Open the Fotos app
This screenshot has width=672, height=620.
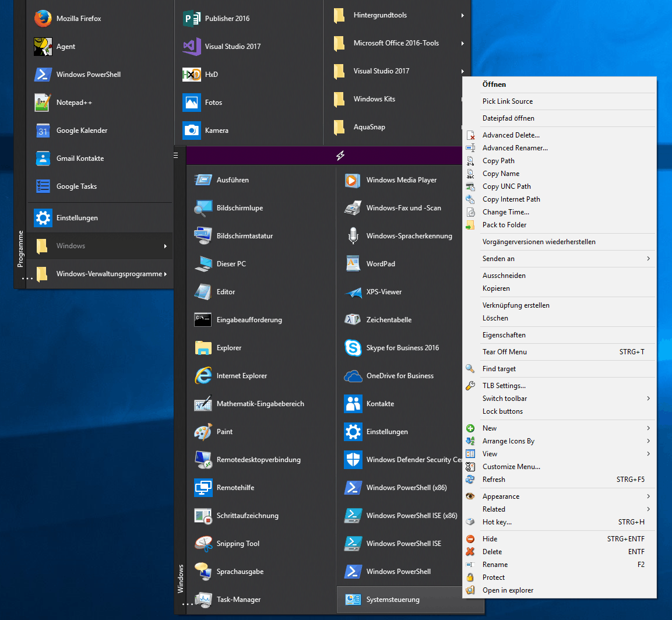(x=248, y=103)
